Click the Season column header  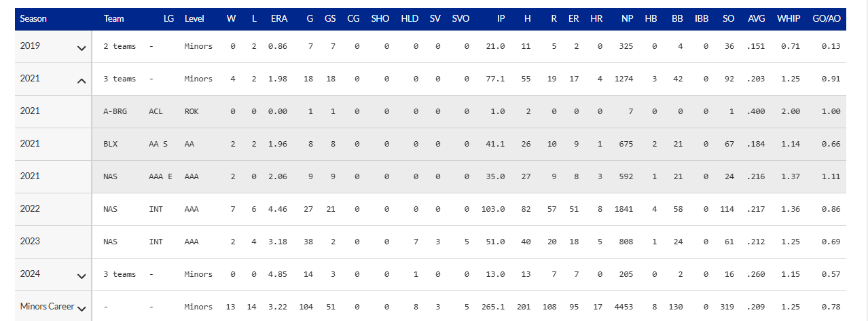[33, 19]
